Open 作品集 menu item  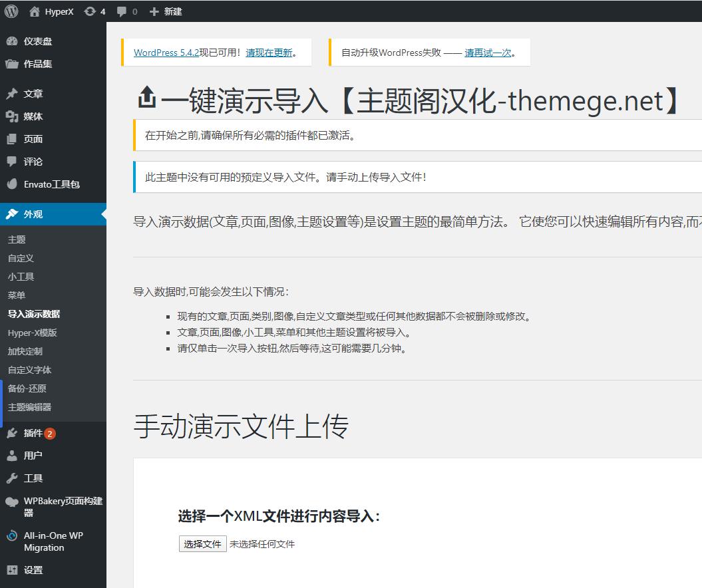coord(38,64)
